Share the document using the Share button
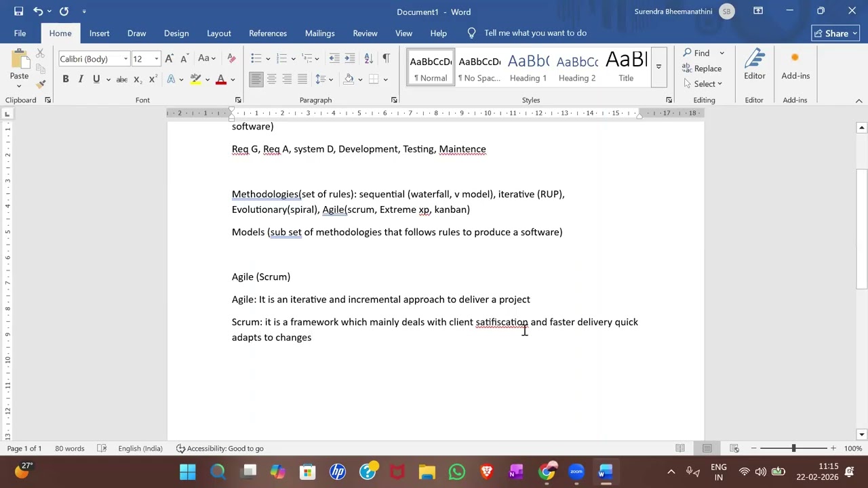868x488 pixels. click(836, 33)
